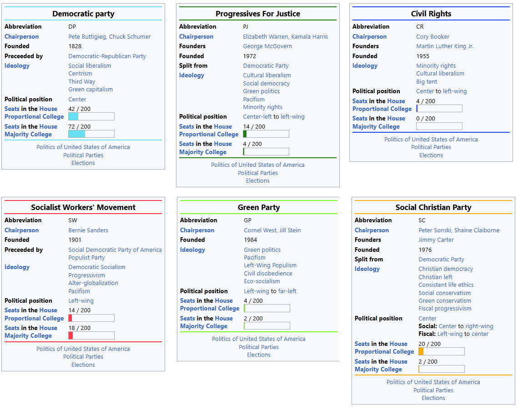The height and width of the screenshot is (420, 523).
Task: Open Civil disobedience link
Action: (x=268, y=273)
